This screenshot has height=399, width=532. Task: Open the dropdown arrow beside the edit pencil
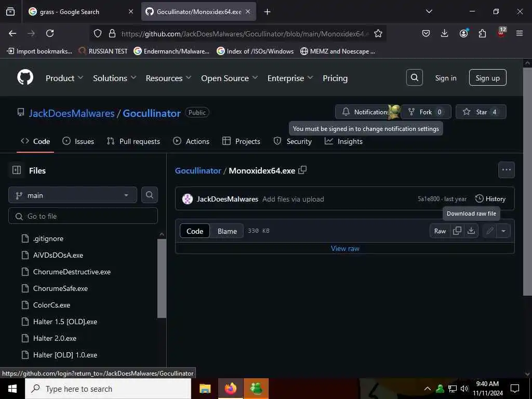pyautogui.click(x=503, y=231)
